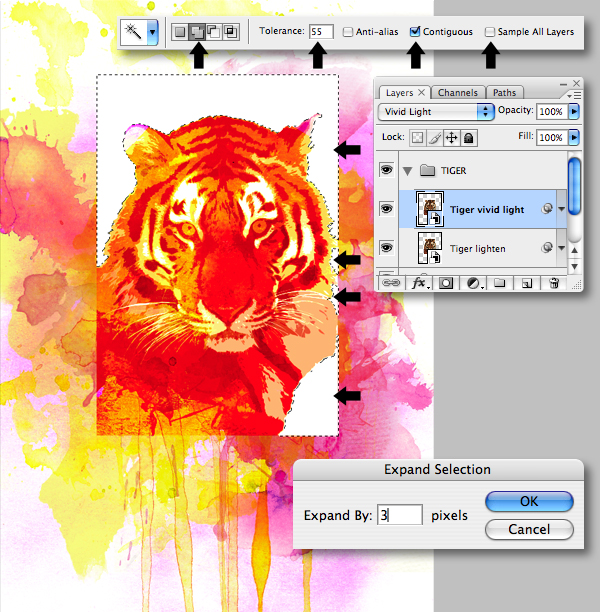Open the Fill slider arrow
The width and height of the screenshot is (600, 612).
[573, 137]
